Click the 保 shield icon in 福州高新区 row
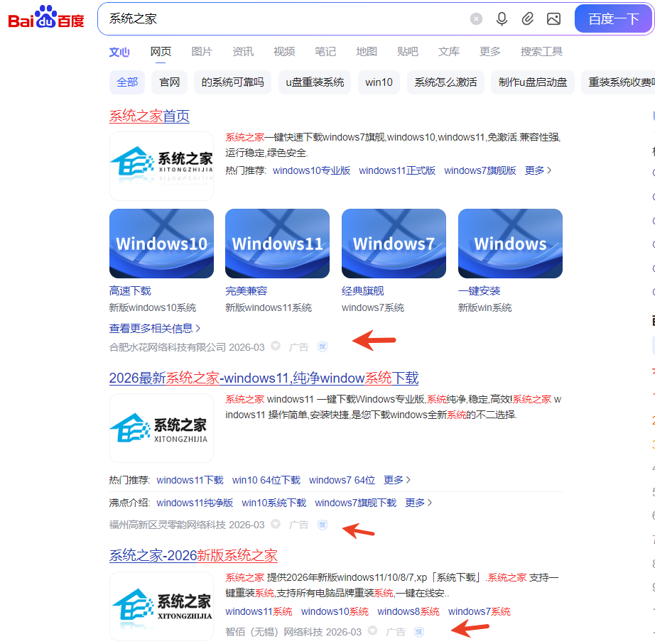The height and width of the screenshot is (644, 655). pos(323,525)
